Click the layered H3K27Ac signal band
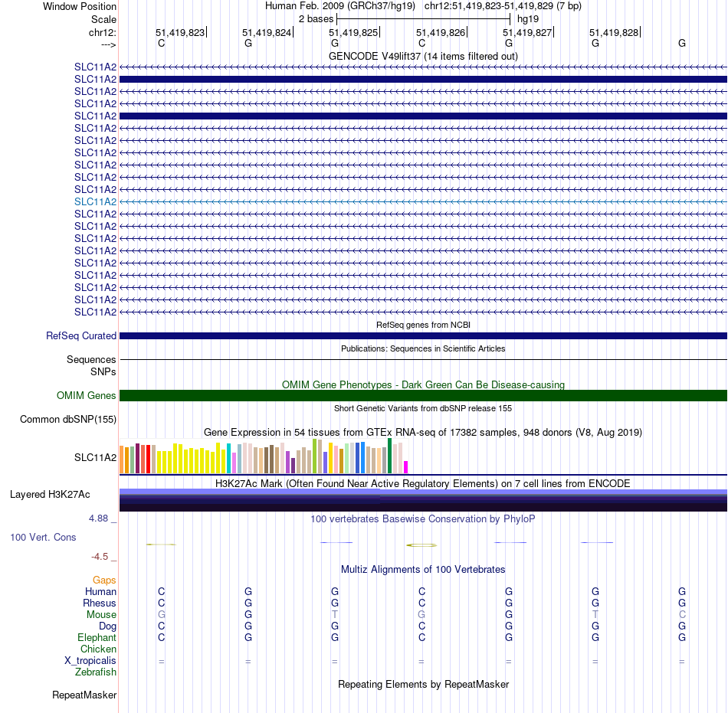 point(423,500)
